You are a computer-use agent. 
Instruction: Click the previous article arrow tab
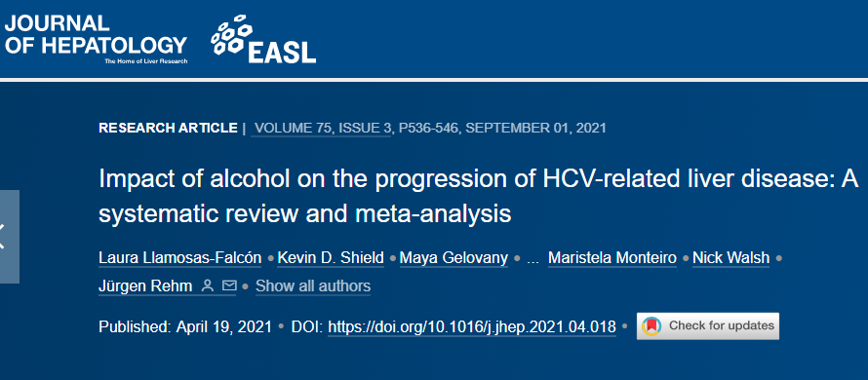(x=10, y=237)
